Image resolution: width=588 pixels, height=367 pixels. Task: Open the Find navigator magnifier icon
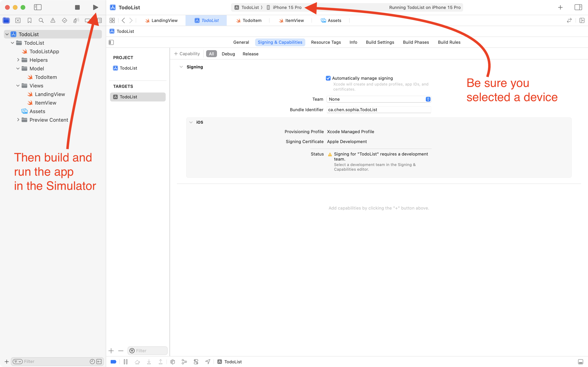[x=41, y=20]
